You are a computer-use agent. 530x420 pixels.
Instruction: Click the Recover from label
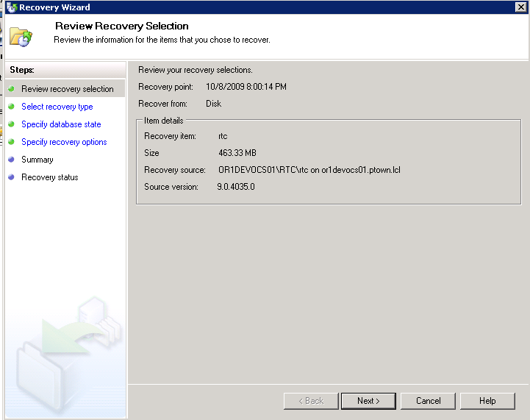coord(162,104)
